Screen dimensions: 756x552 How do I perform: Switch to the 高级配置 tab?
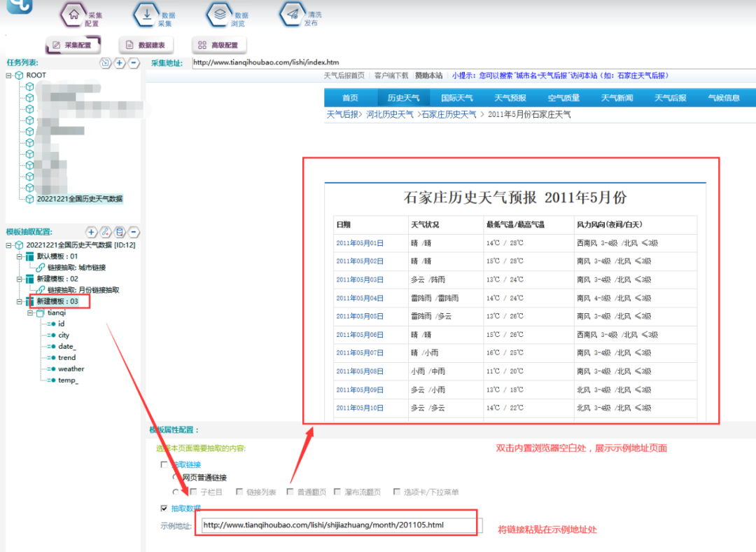(218, 46)
